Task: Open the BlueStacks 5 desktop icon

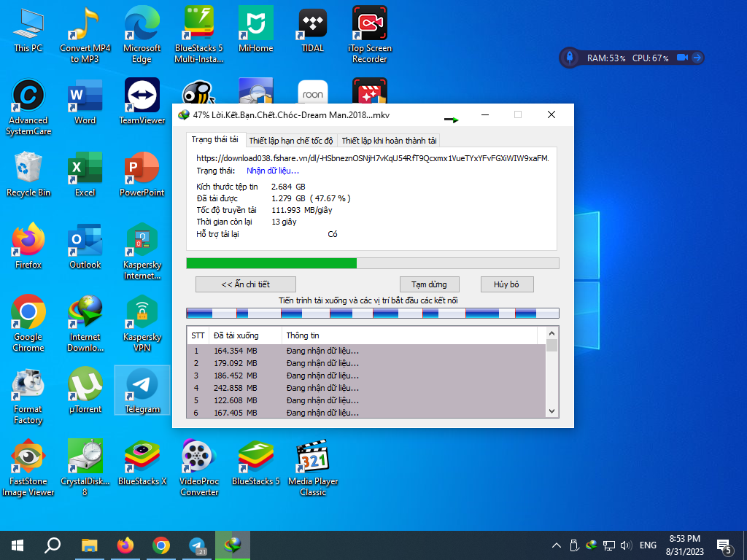Action: click(256, 464)
